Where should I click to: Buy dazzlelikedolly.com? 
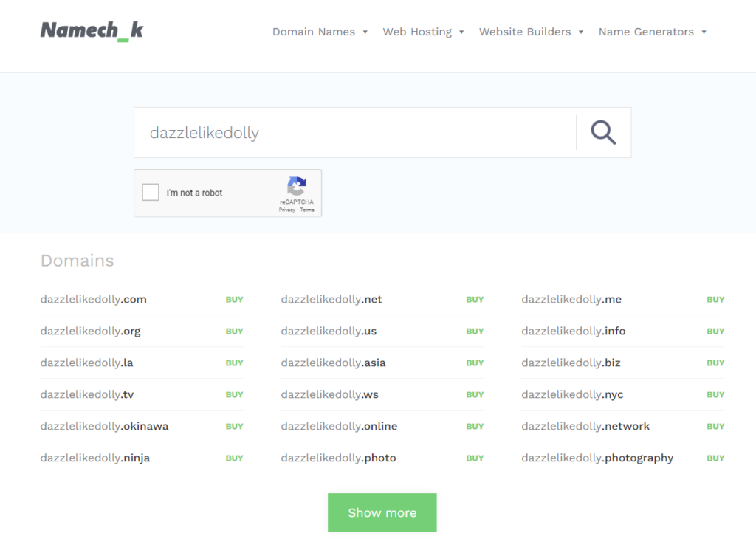tap(234, 300)
